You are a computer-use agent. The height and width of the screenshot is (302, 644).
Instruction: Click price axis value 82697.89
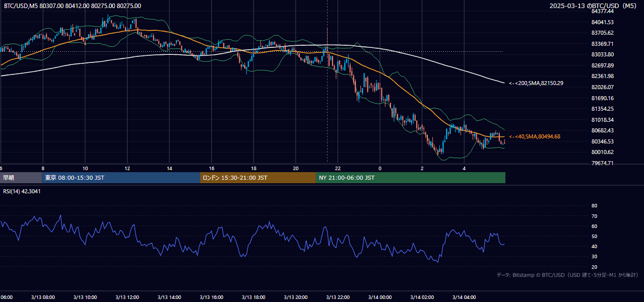click(x=602, y=65)
